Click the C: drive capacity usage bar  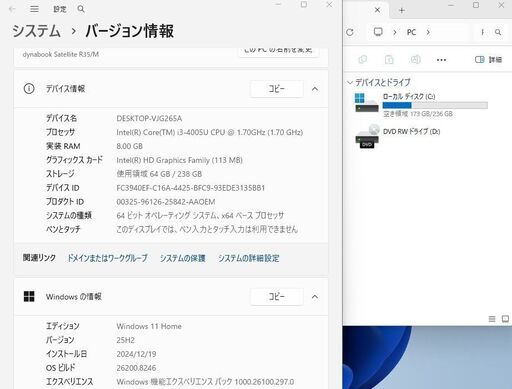pyautogui.click(x=435, y=106)
